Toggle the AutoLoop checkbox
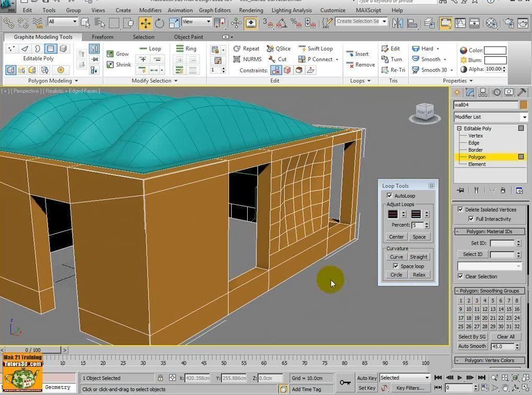Screen dimensions: 532x395 tap(389, 196)
